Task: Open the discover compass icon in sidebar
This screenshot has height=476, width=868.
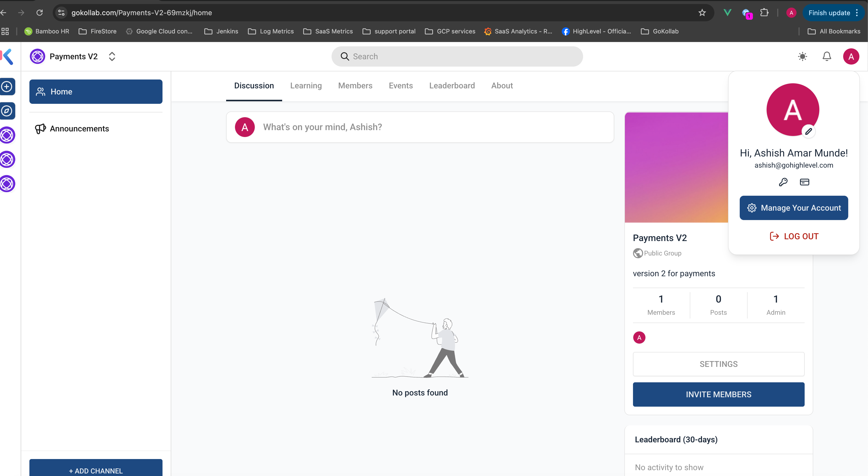Action: [x=7, y=111]
